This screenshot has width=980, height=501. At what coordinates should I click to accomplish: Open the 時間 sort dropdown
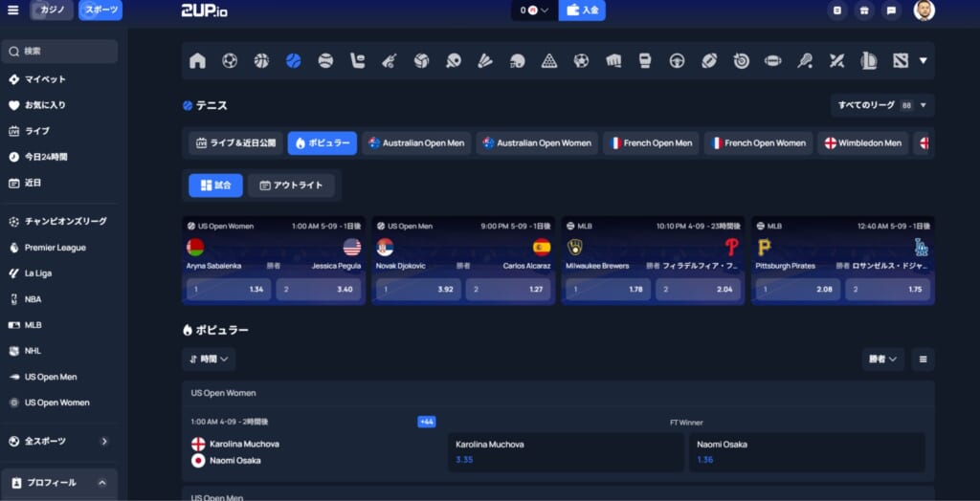[209, 359]
